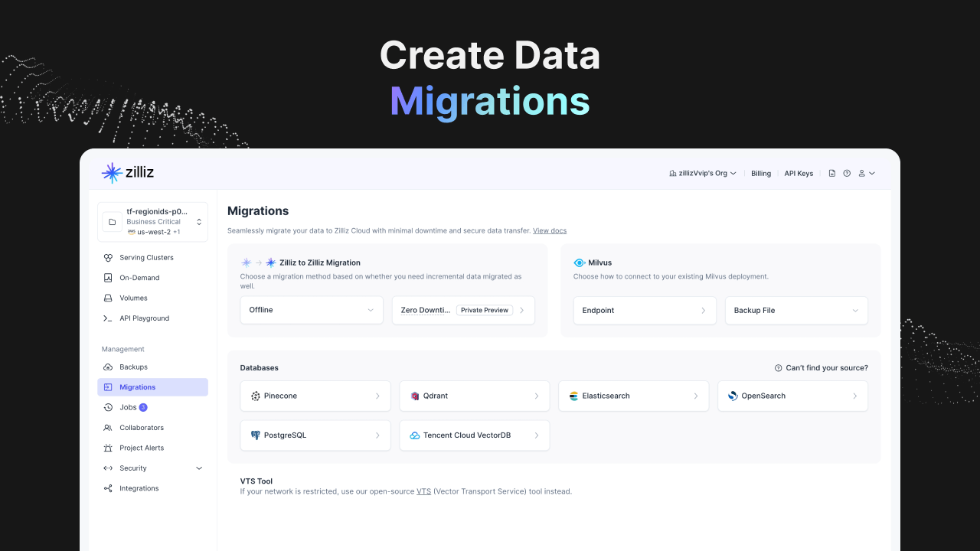Select Migrations in the sidebar
This screenshot has height=551, width=980.
tap(152, 387)
